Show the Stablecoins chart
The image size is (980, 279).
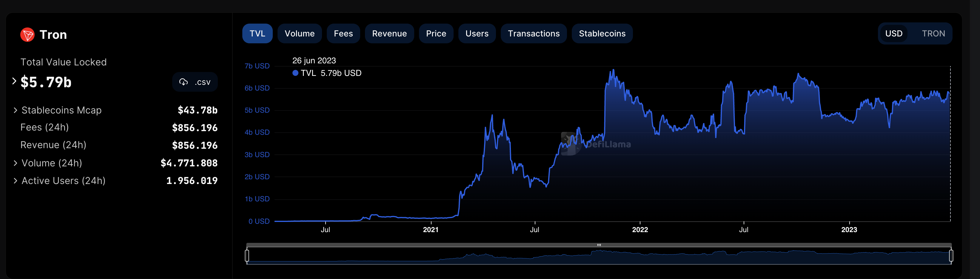(602, 33)
